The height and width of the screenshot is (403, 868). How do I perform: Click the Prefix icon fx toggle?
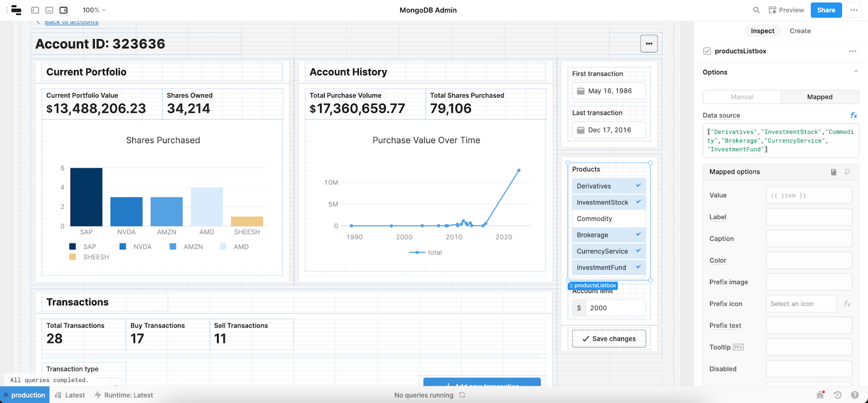click(847, 304)
